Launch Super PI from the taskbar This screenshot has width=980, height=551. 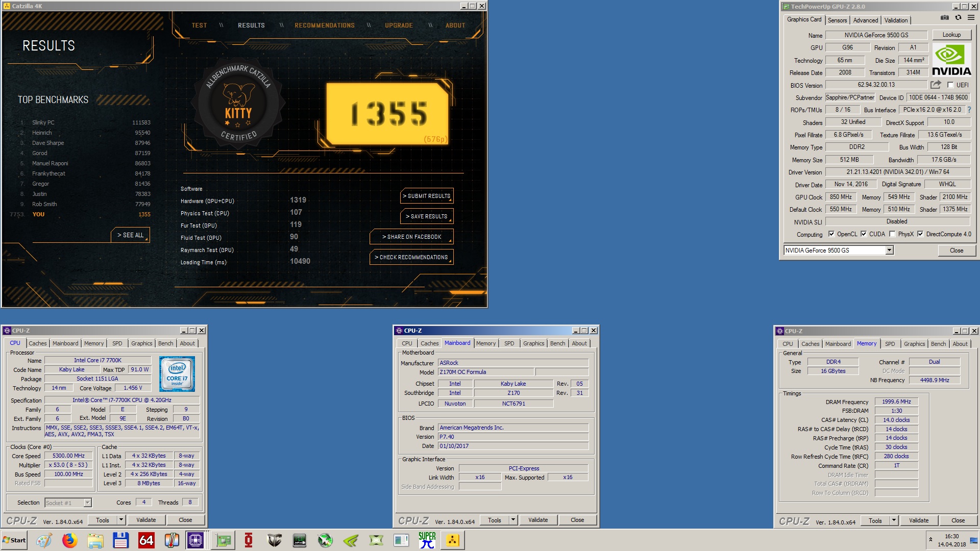pos(427,540)
